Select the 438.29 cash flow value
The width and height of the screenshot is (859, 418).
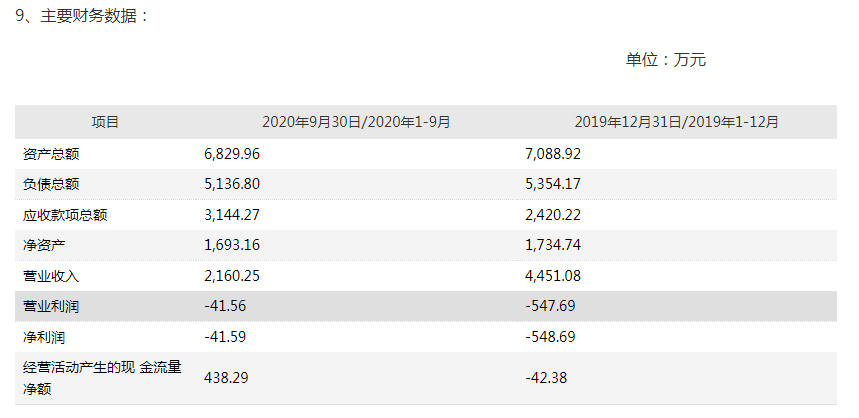click(x=224, y=378)
